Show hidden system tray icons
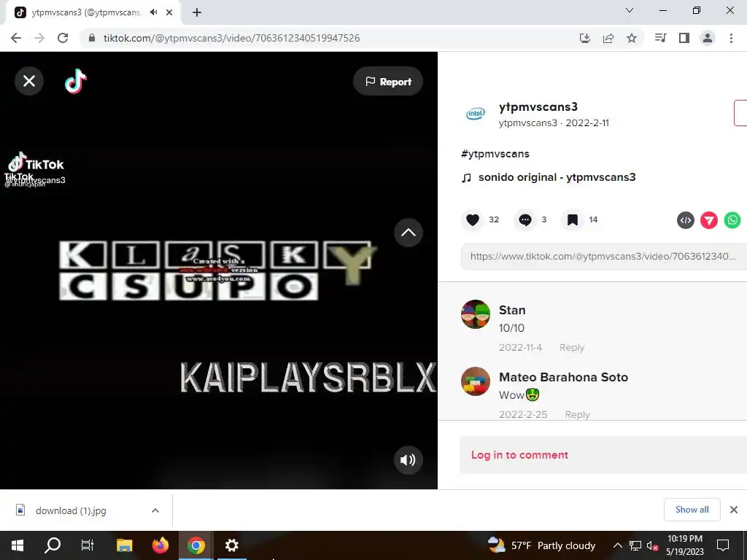This screenshot has height=560, width=747. (x=617, y=545)
